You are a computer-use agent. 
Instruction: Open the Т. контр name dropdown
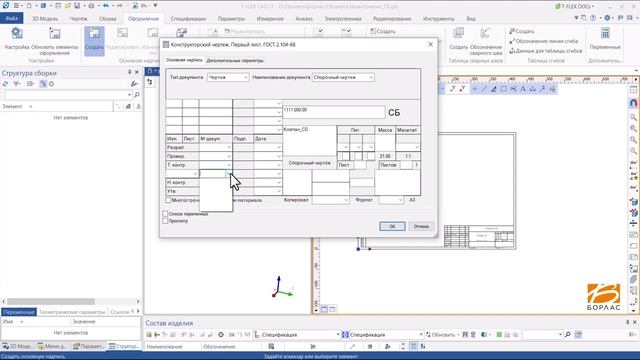(x=216, y=165)
